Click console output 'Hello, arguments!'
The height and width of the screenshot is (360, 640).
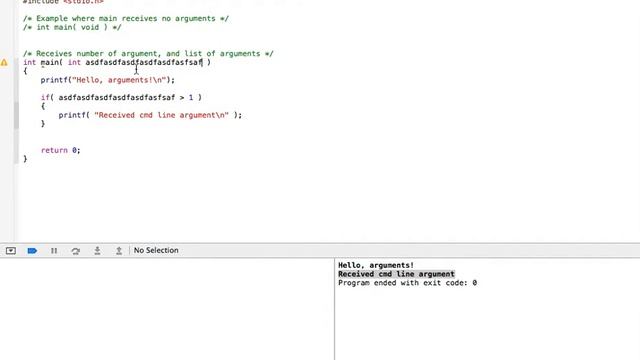(376, 265)
